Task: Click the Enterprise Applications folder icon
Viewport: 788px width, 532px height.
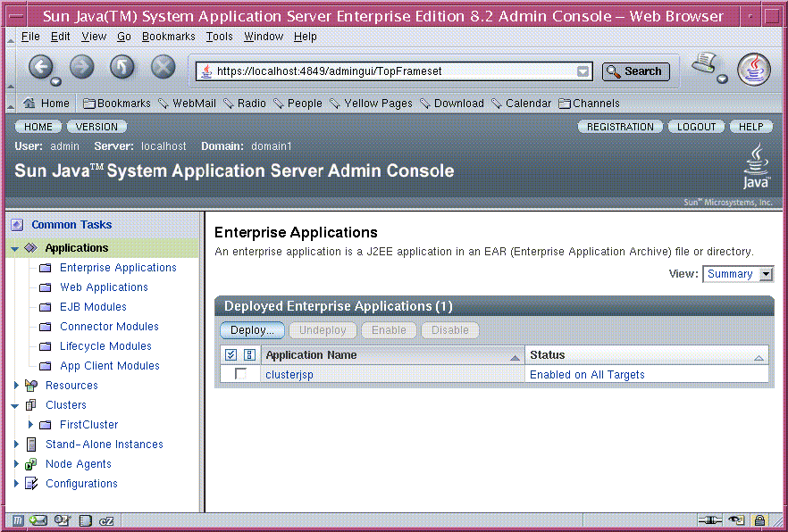Action: click(x=46, y=268)
